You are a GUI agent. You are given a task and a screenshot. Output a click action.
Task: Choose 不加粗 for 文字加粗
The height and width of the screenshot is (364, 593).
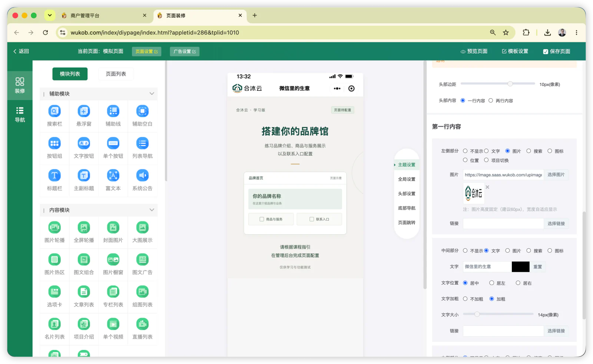(x=465, y=299)
